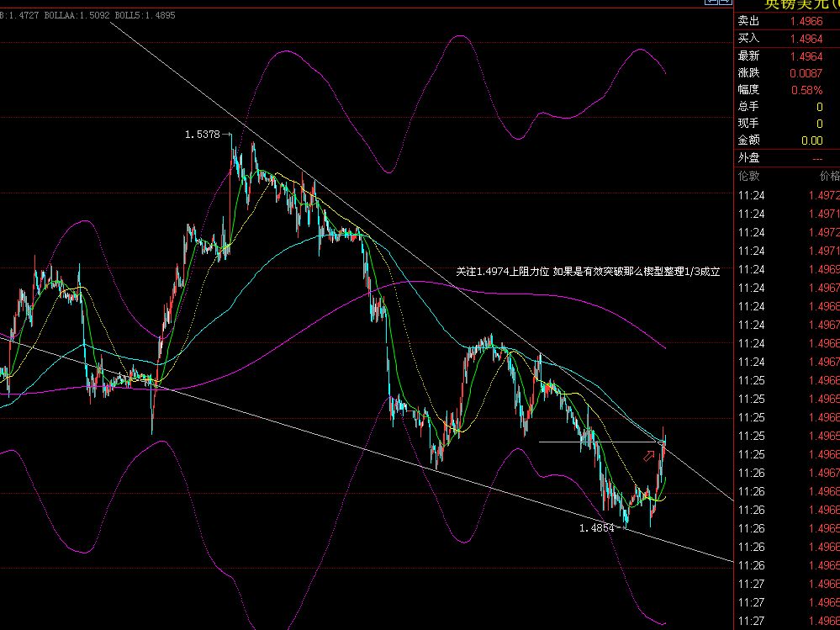The height and width of the screenshot is (630, 840).
Task: Click the right arrow navigation icon
Action: tap(723, 3)
